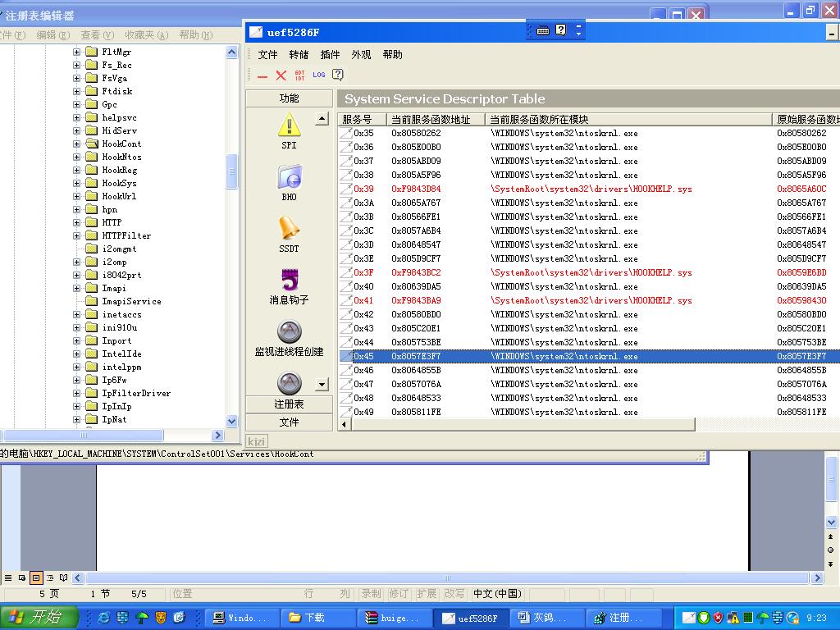The width and height of the screenshot is (840, 630).
Task: Click the GDT/IDT toolbar icon
Action: (x=299, y=75)
